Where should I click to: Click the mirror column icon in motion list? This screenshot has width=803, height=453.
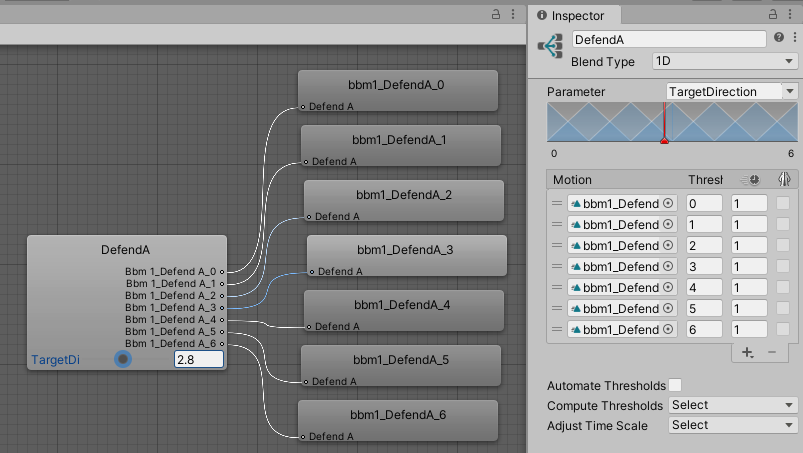point(783,180)
